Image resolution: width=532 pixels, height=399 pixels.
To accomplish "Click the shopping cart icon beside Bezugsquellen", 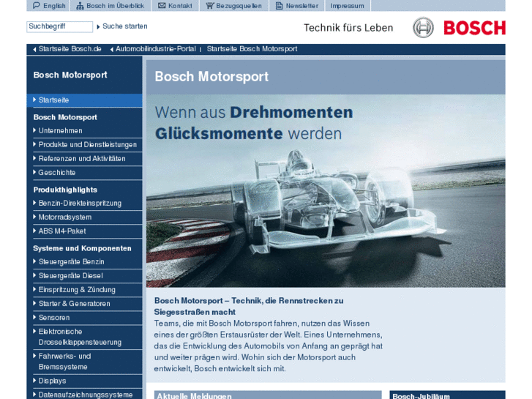I will coord(210,6).
